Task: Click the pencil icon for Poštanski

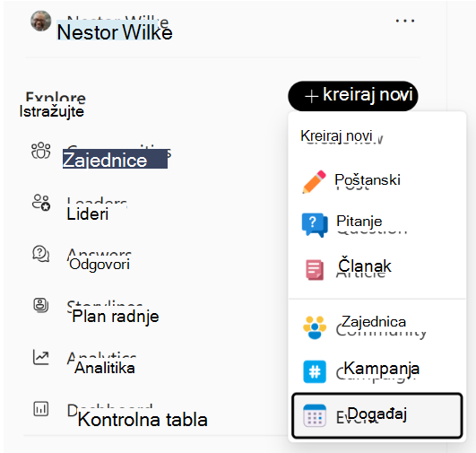Action: coord(315,182)
